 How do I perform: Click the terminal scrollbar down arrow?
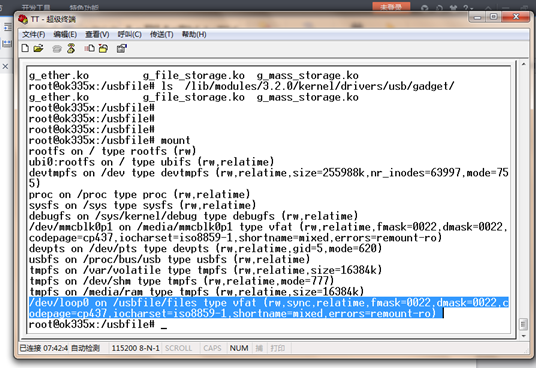click(x=523, y=336)
